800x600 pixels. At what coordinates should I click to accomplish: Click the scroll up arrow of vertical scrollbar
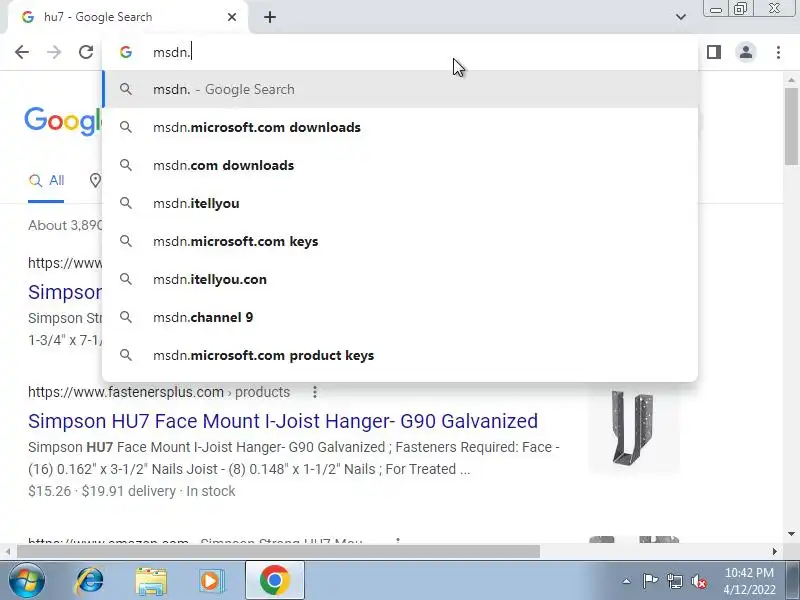(x=791, y=80)
